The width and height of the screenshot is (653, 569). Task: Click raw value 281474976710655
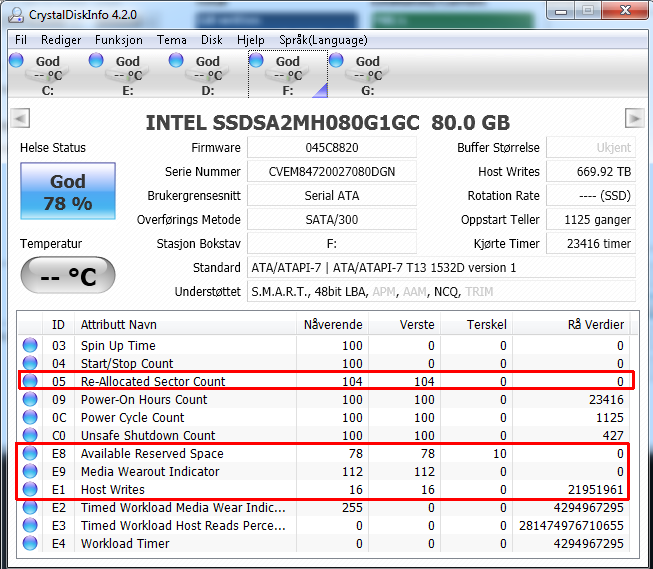(x=571, y=525)
